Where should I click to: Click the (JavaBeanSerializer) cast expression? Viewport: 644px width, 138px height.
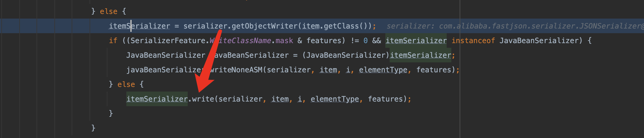coord(346,55)
